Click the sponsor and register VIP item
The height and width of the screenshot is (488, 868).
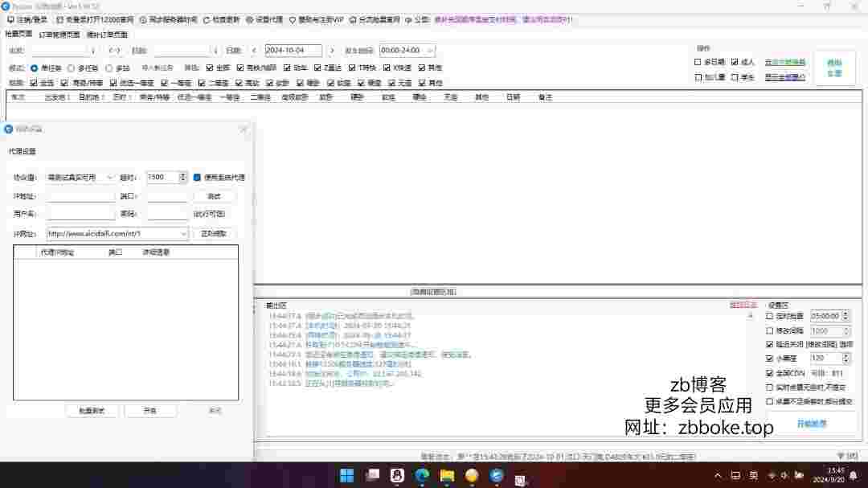(x=316, y=19)
